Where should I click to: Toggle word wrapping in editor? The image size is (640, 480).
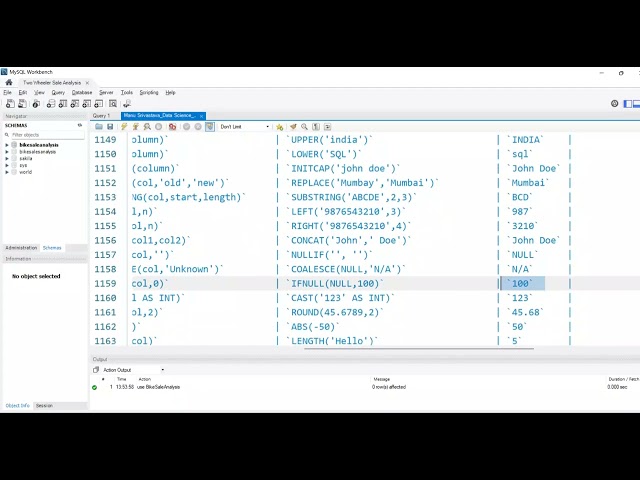click(x=327, y=127)
